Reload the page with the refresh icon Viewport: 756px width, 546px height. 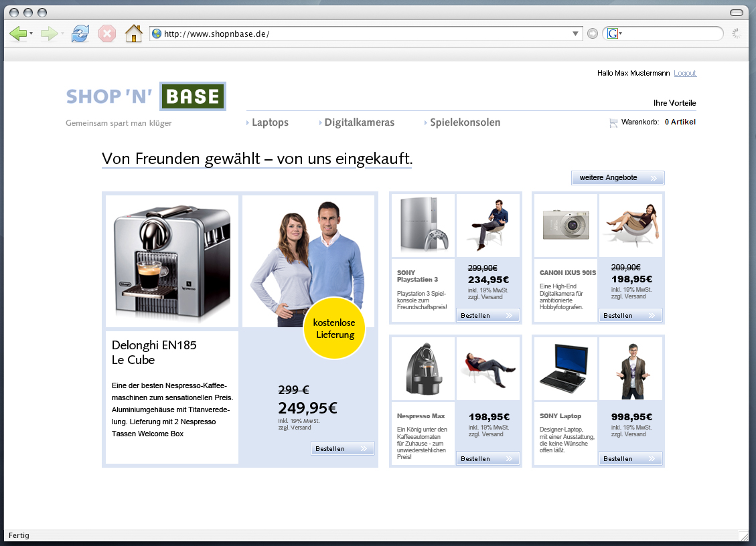[x=80, y=33]
